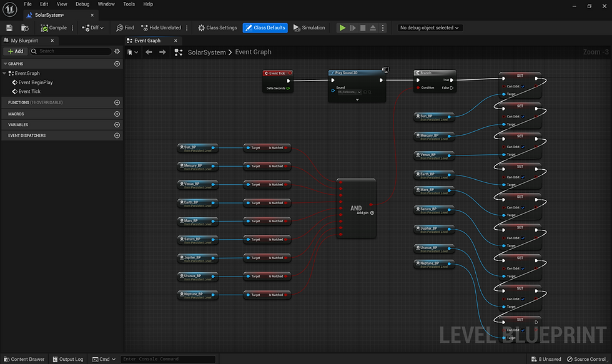Image resolution: width=612 pixels, height=364 pixels.
Task: Expand the Play Sound 2D node options
Action: coord(357,99)
